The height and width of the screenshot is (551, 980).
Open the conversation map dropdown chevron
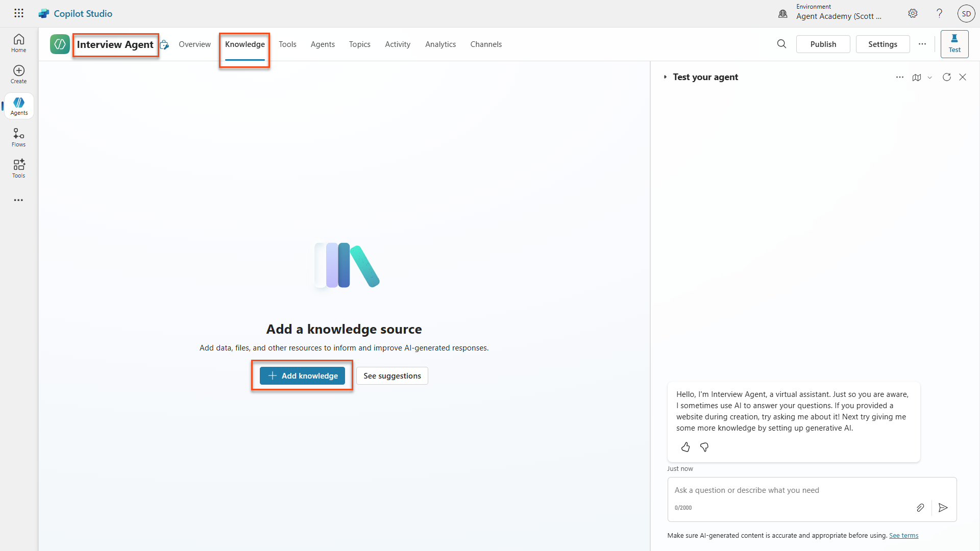[930, 78]
